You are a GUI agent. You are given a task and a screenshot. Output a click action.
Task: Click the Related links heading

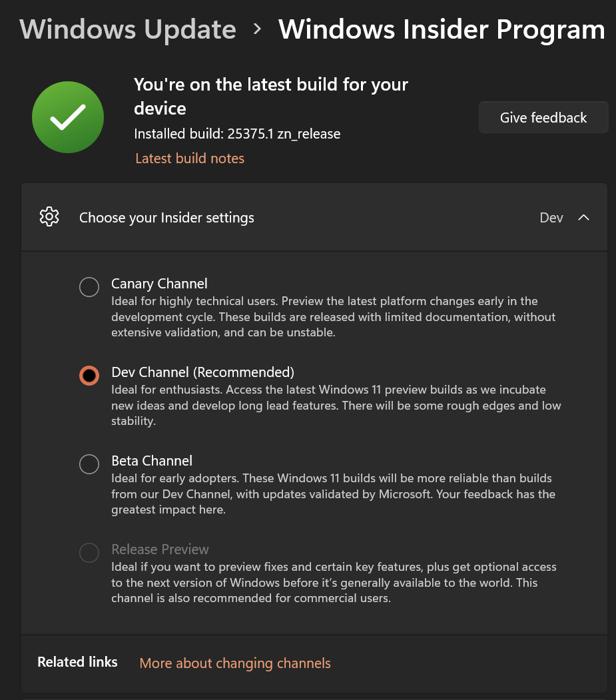coord(77,662)
